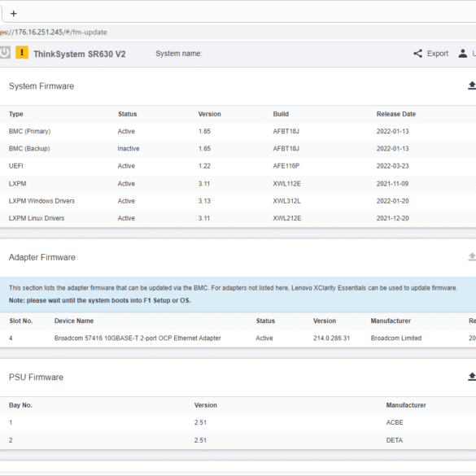
Task: Click build AFE116P cell
Action: tap(286, 166)
